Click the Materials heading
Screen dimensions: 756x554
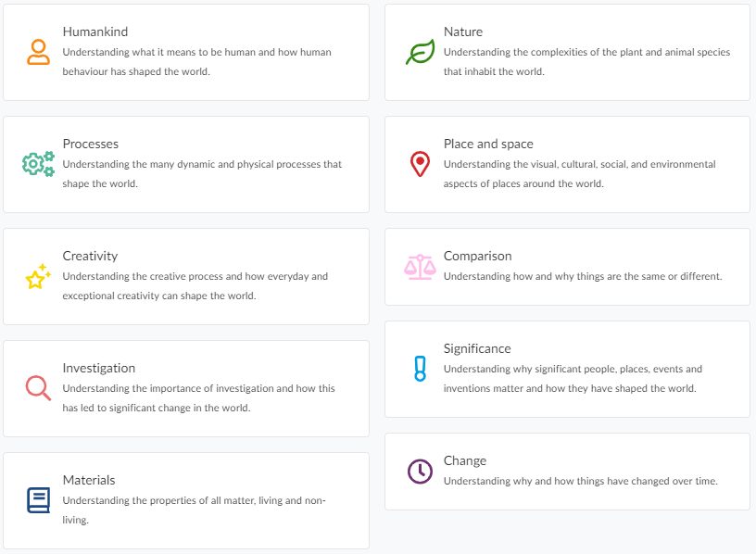[89, 480]
